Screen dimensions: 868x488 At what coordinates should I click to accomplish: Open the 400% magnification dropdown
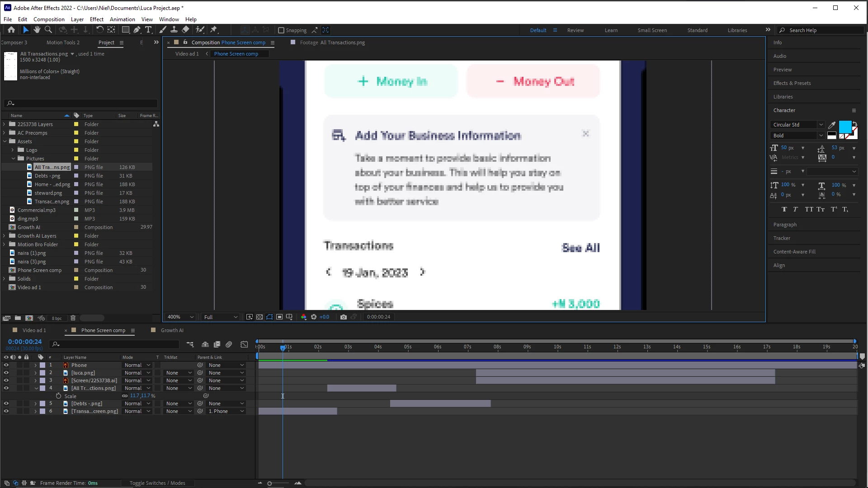[x=180, y=317]
